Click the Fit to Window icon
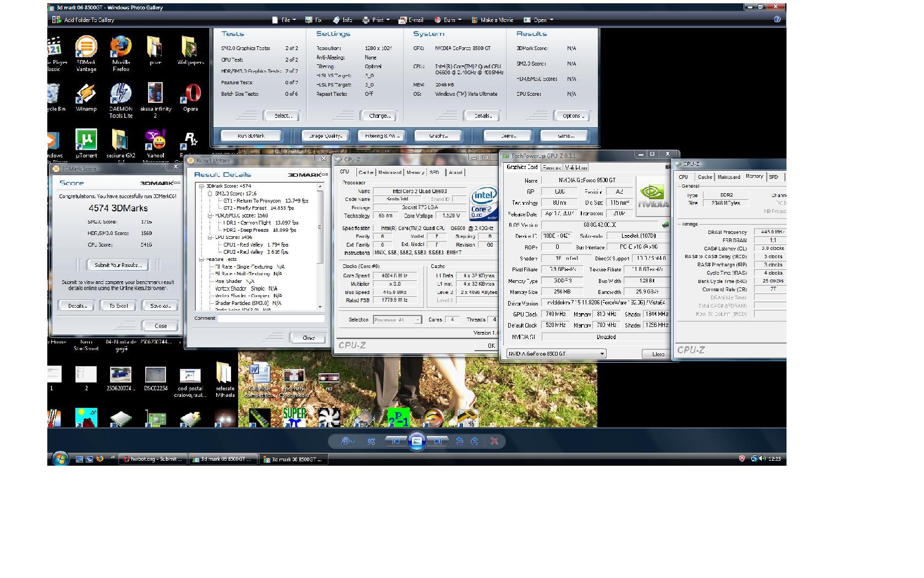This screenshot has width=924, height=578. pyautogui.click(x=371, y=441)
